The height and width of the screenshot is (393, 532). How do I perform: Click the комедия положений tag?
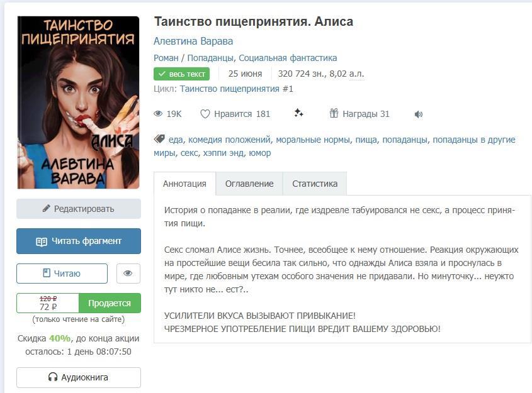coord(229,140)
